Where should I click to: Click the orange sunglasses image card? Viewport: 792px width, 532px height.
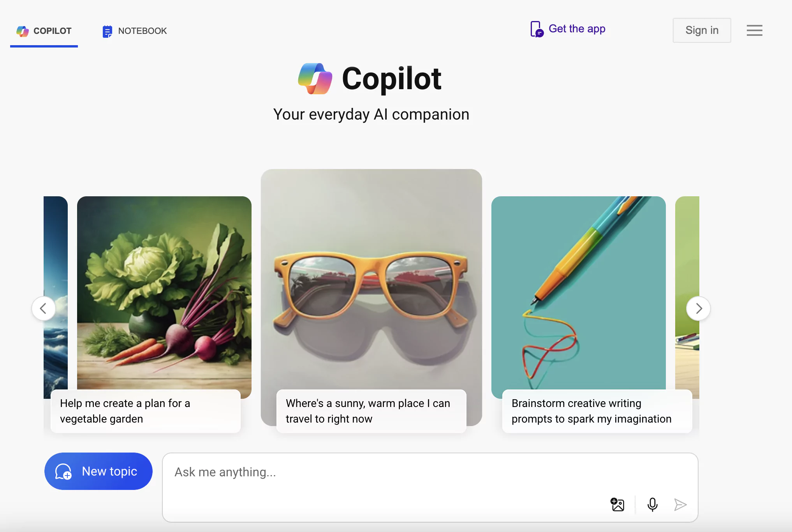point(371,279)
